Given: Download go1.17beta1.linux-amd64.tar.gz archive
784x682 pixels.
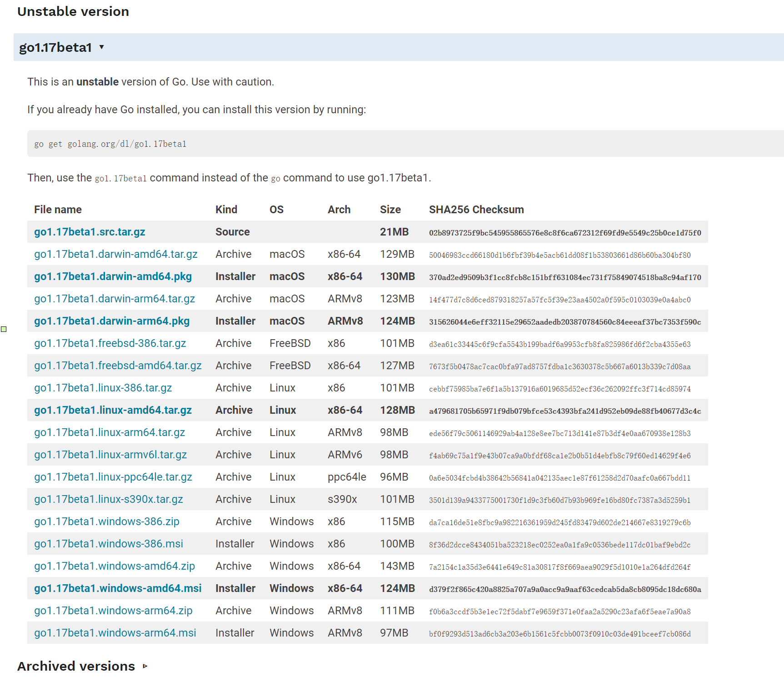Looking at the screenshot, I should tap(113, 410).
